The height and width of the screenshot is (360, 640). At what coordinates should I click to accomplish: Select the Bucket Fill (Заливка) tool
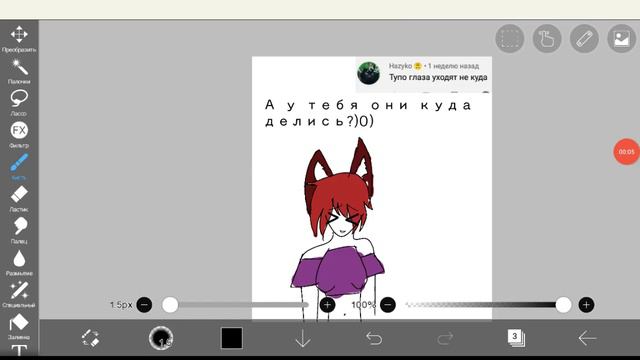click(x=19, y=327)
